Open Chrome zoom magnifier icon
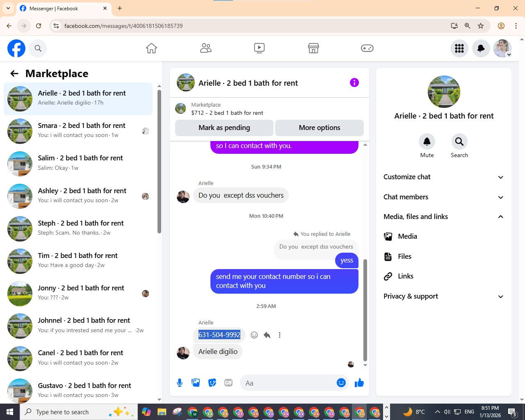This screenshot has height=420, width=525. [x=468, y=26]
